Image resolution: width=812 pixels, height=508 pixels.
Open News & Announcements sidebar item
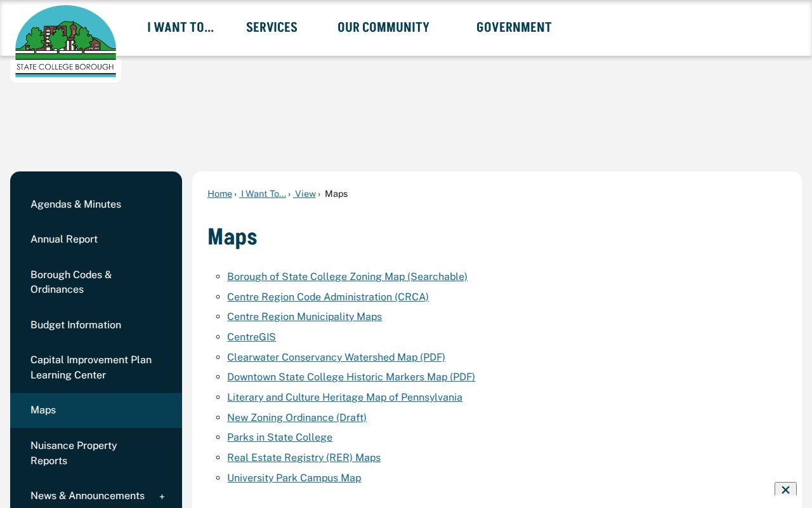tap(88, 496)
